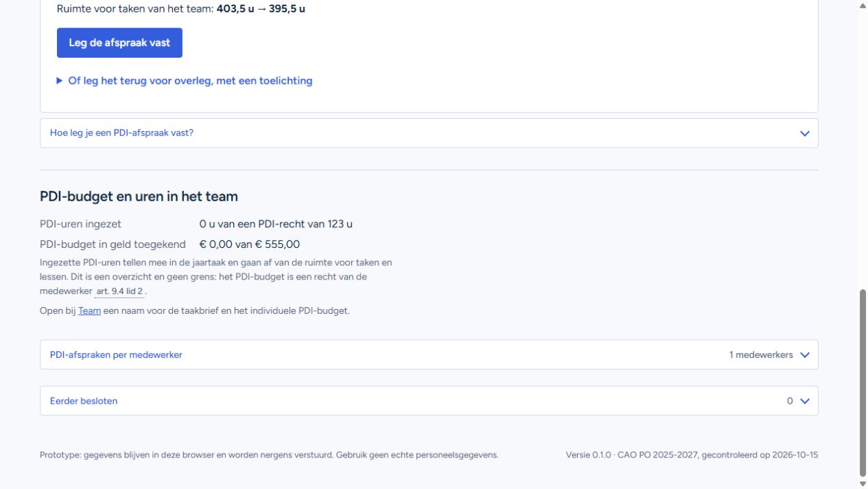Image resolution: width=868 pixels, height=489 pixels.
Task: Click the scrollbar up arrow
Action: pos(863,5)
